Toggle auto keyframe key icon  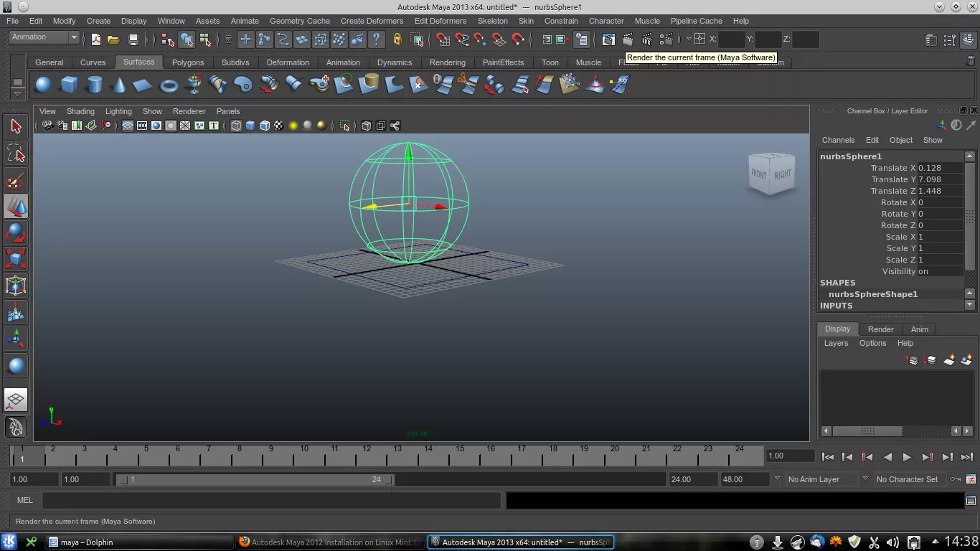pyautogui.click(x=956, y=479)
